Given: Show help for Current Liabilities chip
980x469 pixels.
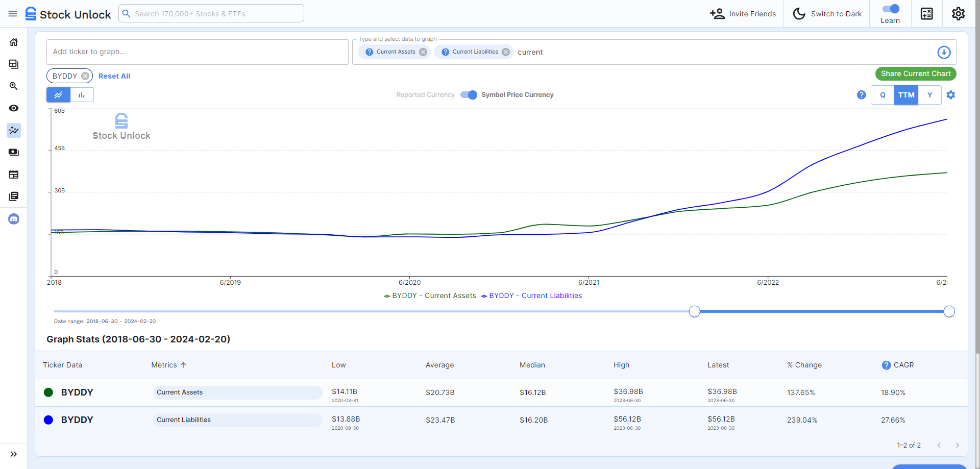Looking at the screenshot, I should tap(446, 52).
